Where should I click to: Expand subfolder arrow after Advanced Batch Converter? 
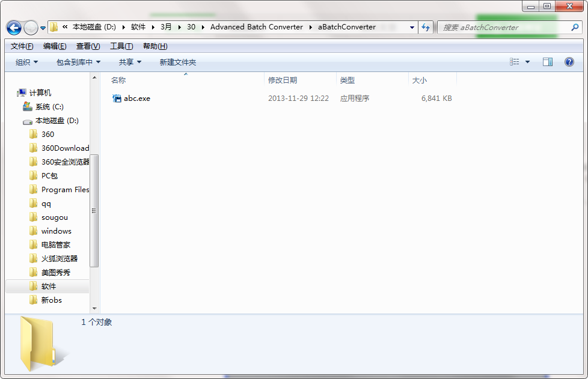pos(310,27)
